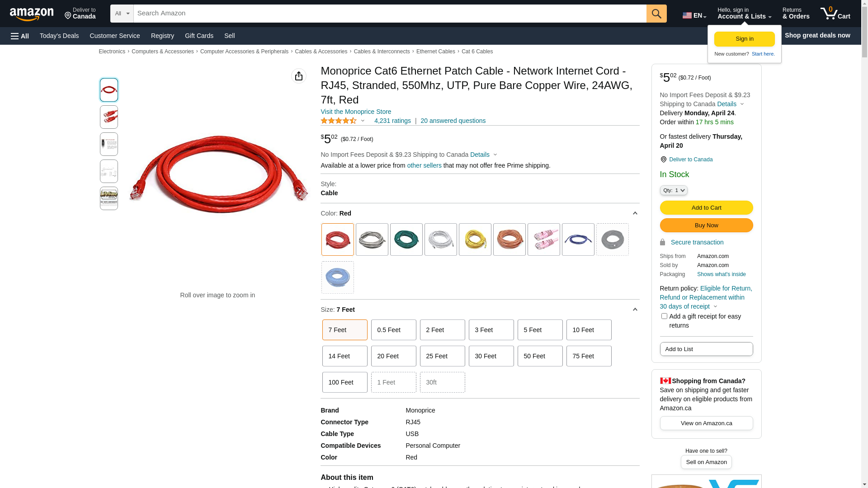
Task: Click the star rating icons
Action: (339, 121)
